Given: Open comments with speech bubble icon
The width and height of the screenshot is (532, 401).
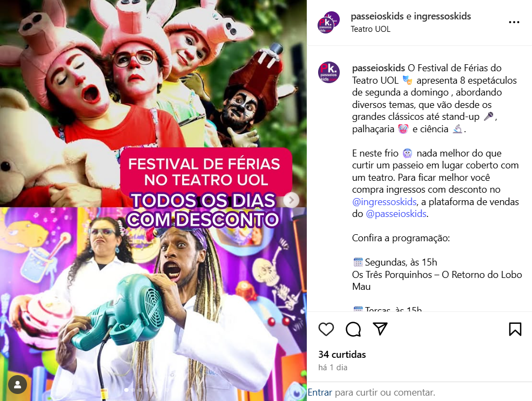Looking at the screenshot, I should 353,329.
